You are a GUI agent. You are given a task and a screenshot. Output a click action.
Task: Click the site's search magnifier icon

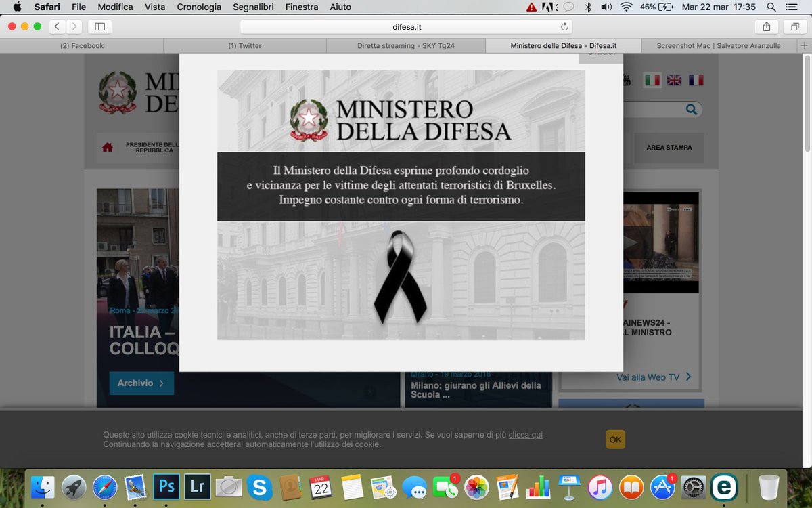pyautogui.click(x=691, y=108)
